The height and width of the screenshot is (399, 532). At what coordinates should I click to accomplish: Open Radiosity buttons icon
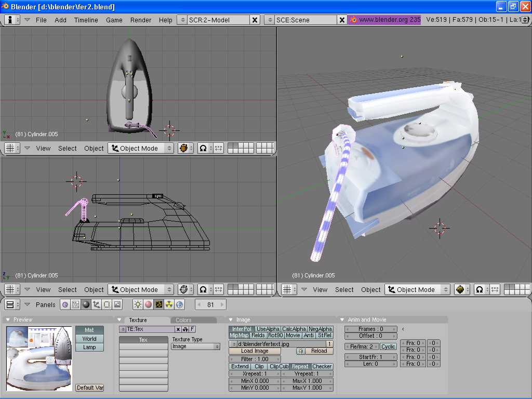click(169, 305)
